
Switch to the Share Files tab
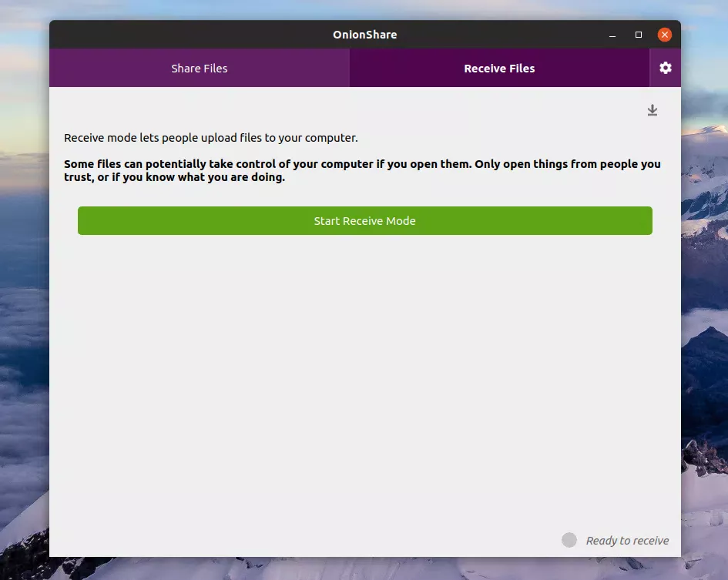(200, 69)
